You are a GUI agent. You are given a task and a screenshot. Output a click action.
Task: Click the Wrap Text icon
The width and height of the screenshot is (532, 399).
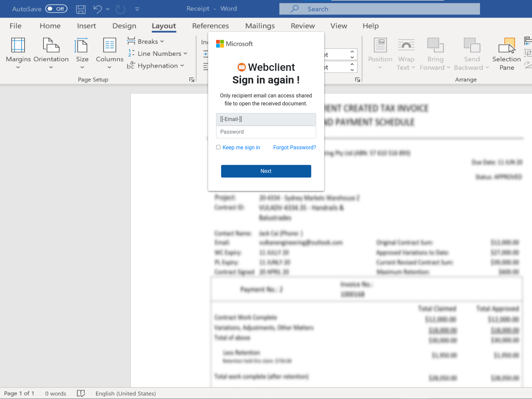tap(406, 45)
